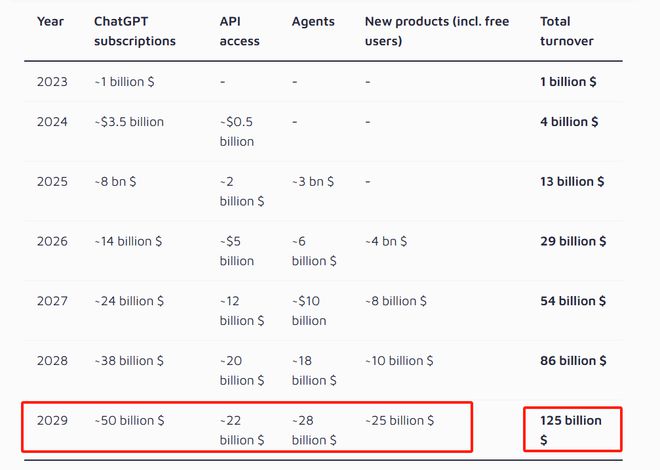This screenshot has width=660, height=470.
Task: Select the 2026 new products ~4 bn $ cell
Action: (x=386, y=242)
